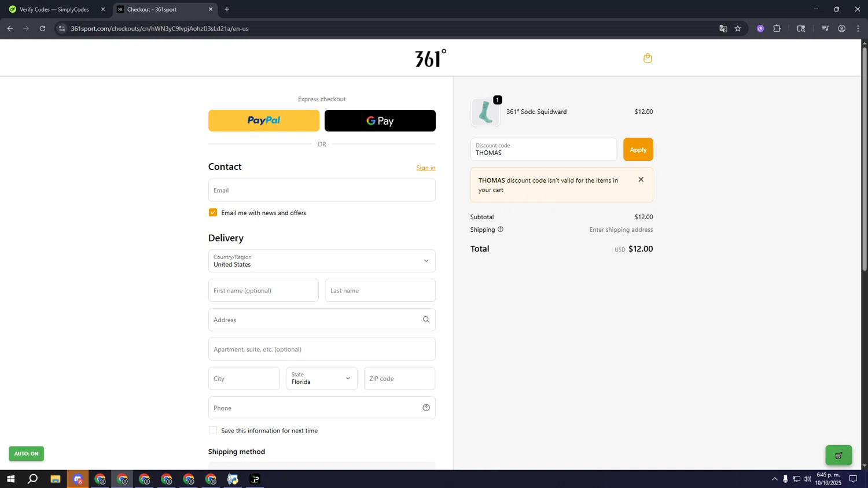Click the shipping info help icon
The height and width of the screenshot is (488, 868).
(x=501, y=230)
